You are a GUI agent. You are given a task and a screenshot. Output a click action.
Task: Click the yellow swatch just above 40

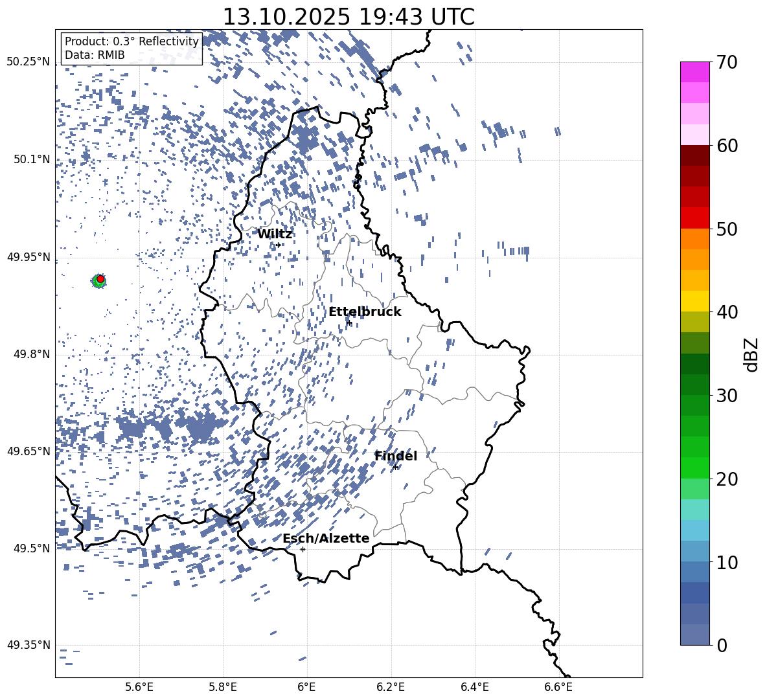(x=695, y=301)
